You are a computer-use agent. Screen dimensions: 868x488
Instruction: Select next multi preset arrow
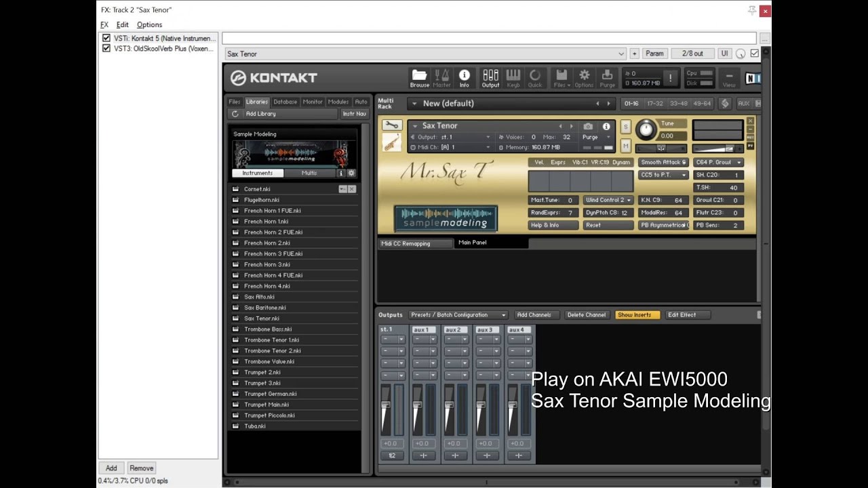click(608, 104)
